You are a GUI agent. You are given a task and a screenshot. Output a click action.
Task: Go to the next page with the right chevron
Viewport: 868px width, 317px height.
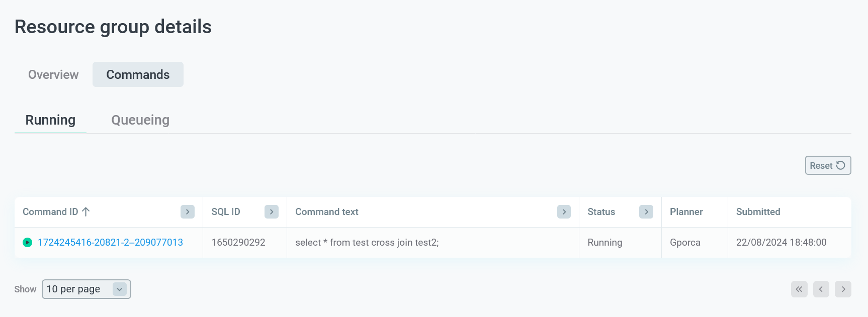(843, 289)
